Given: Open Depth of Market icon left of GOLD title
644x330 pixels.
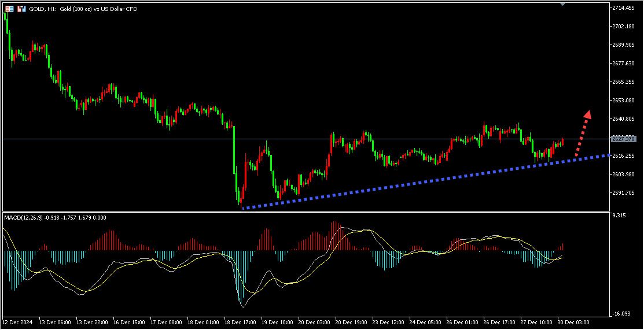Looking at the screenshot, I should (x=21, y=9).
